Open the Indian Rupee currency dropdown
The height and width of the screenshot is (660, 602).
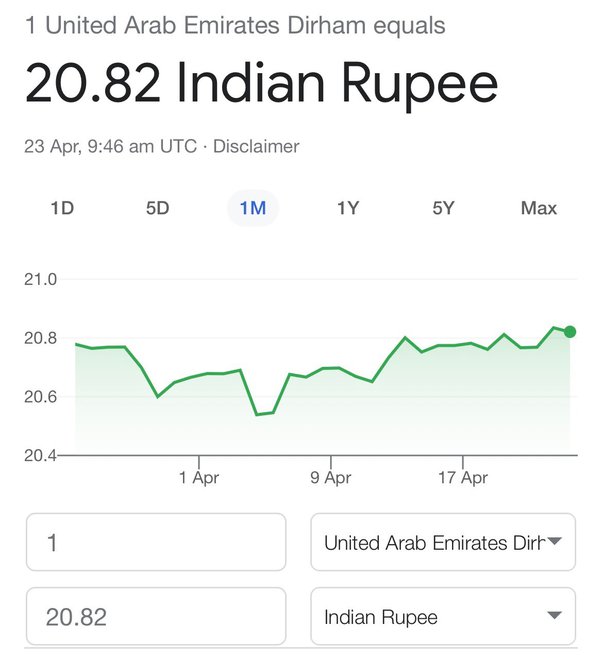pos(443,616)
